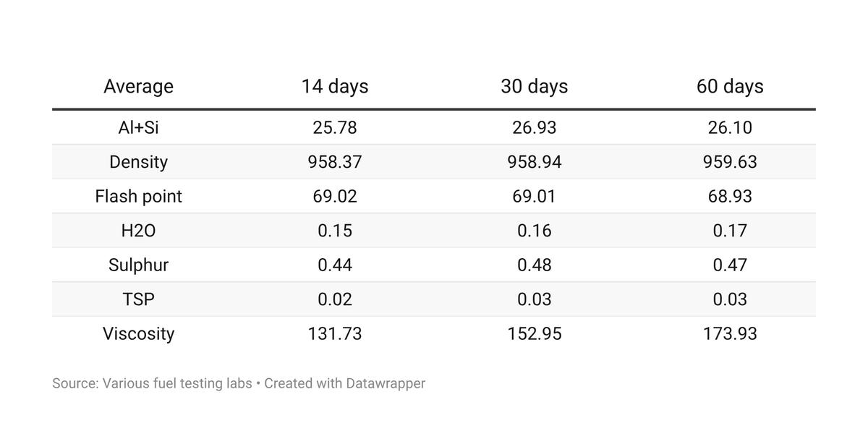The image size is (868, 444).
Task: Click the "Al+Si" row label
Action: click(138, 127)
